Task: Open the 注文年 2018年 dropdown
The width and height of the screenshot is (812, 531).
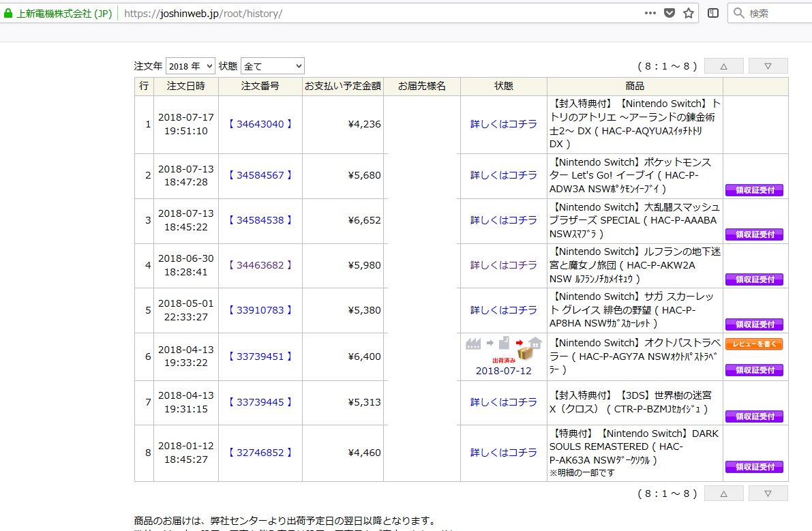Action: (190, 66)
